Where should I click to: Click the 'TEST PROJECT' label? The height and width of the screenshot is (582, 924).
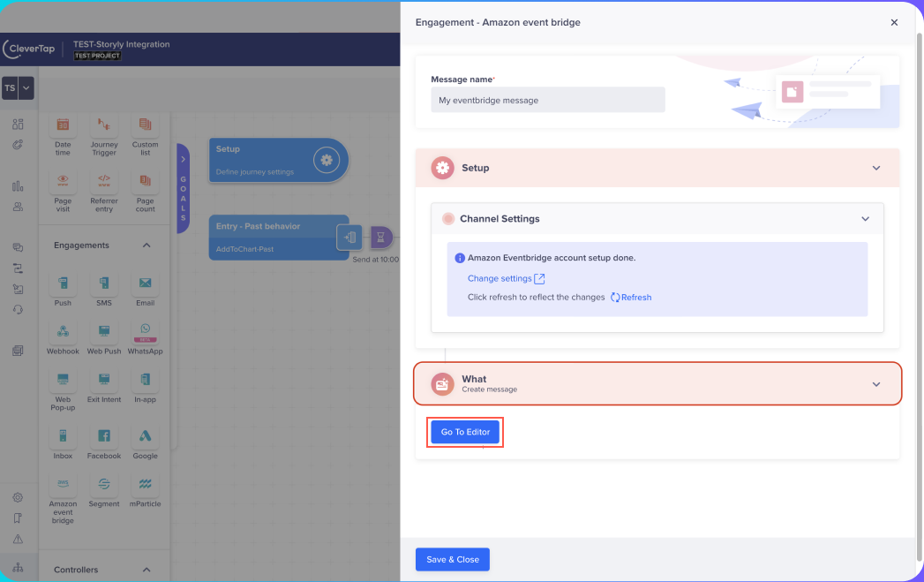[x=97, y=56]
